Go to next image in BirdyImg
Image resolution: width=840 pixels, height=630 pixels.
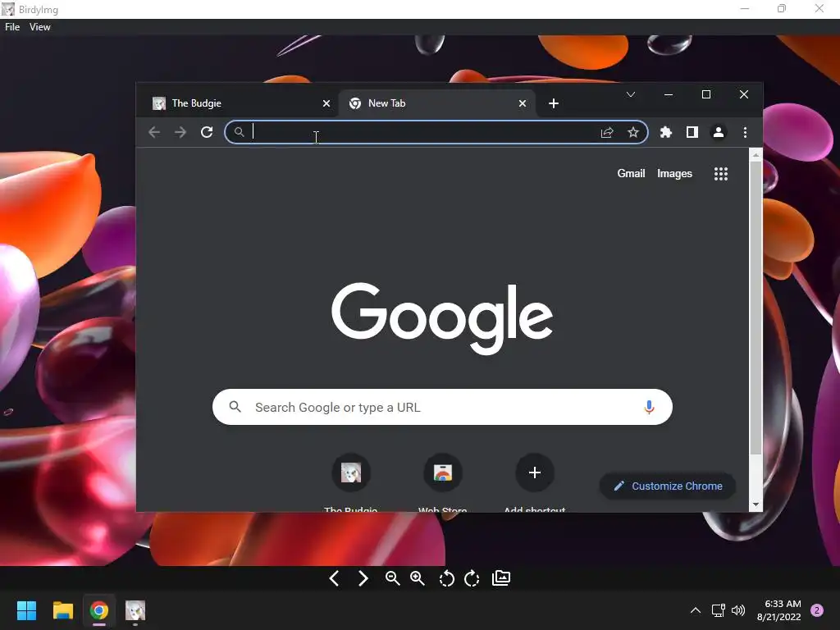(x=363, y=578)
